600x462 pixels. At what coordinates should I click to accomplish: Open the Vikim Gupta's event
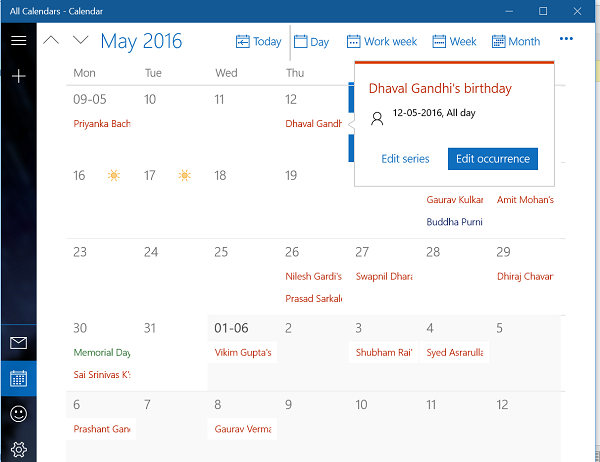click(243, 353)
